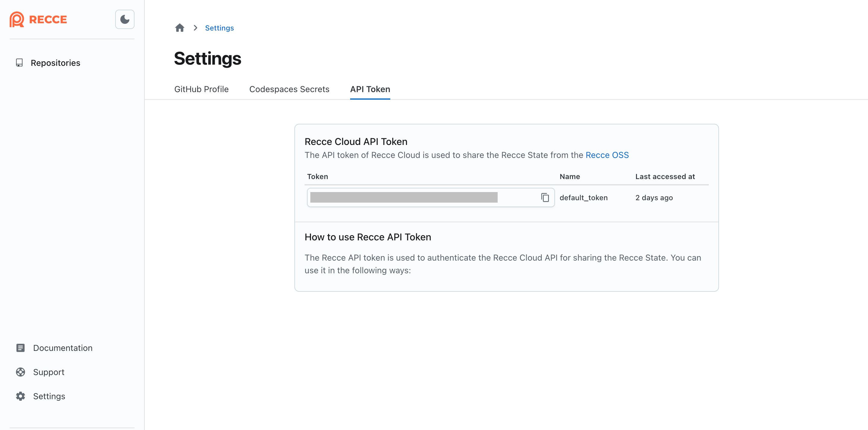The height and width of the screenshot is (430, 868).
Task: Open the Support sidebar item
Action: 49,372
